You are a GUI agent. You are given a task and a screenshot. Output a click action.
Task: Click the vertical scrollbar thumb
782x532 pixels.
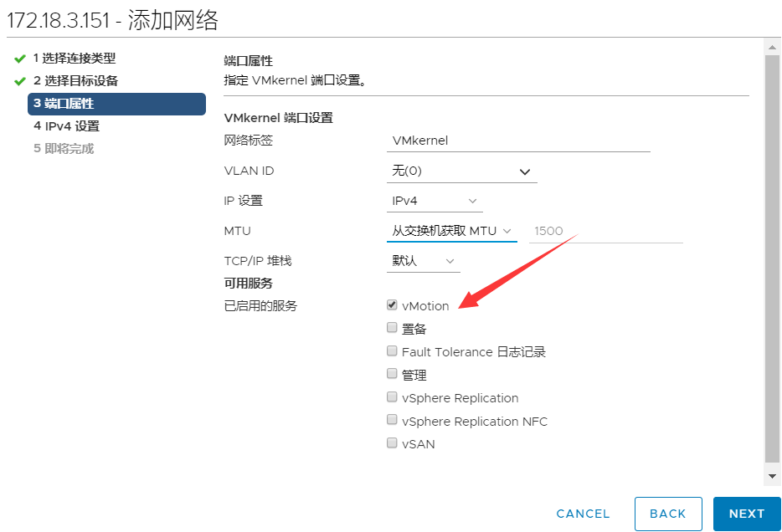(x=772, y=259)
